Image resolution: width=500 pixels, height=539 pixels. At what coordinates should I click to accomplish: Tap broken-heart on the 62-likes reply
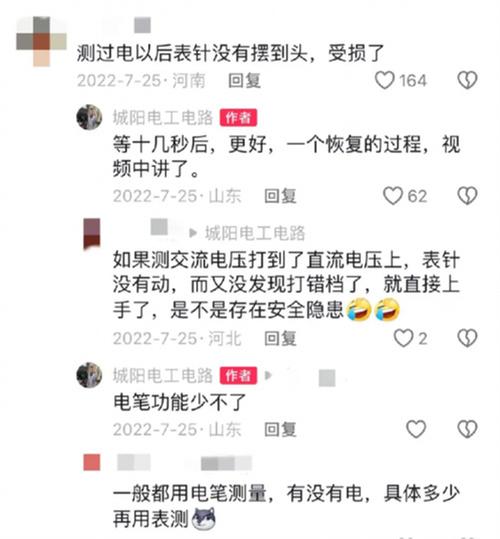click(x=467, y=196)
